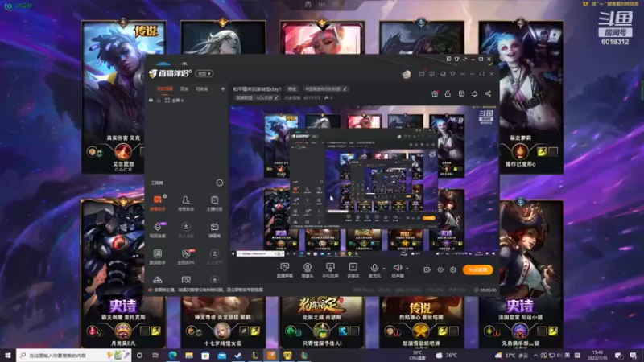Click the Windows Start button
Screen dimensions: 644x362
[x=8, y=356]
